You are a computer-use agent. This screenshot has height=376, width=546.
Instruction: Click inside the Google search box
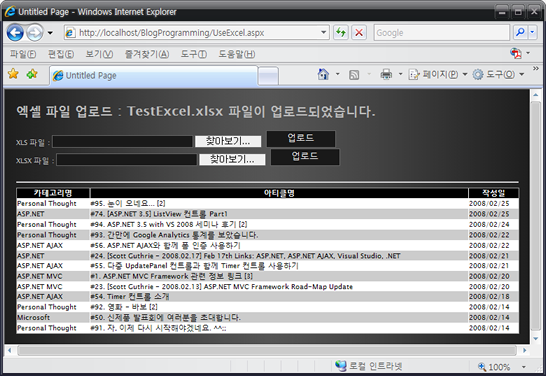coord(442,33)
